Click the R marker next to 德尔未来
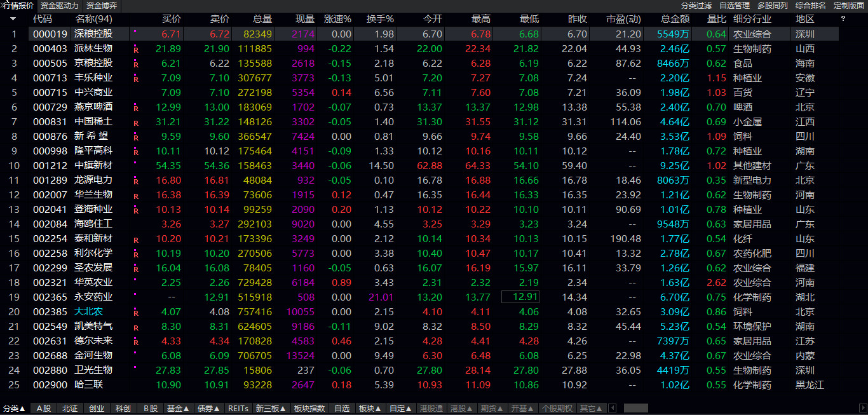Screen dimensions: 868x415 [x=136, y=341]
